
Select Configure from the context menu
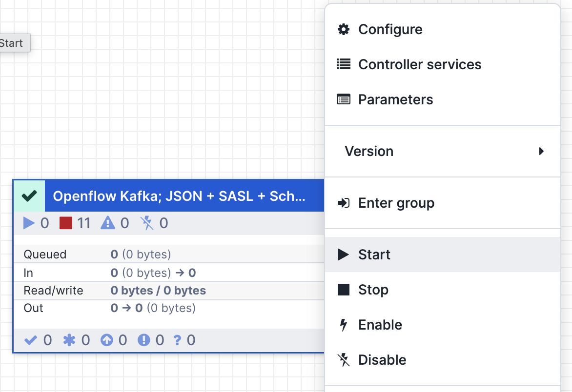(x=443, y=29)
